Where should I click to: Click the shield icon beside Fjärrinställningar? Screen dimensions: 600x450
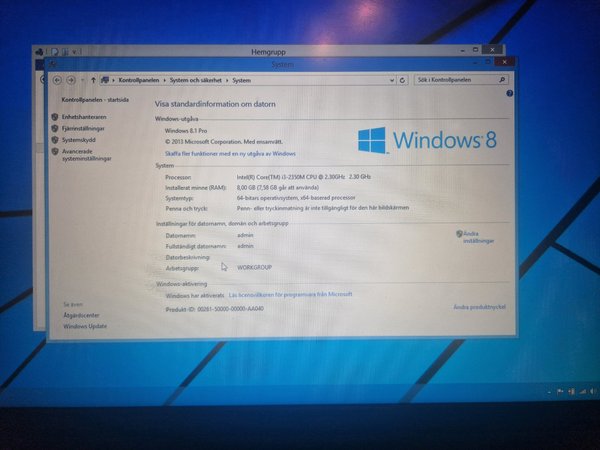[53, 128]
